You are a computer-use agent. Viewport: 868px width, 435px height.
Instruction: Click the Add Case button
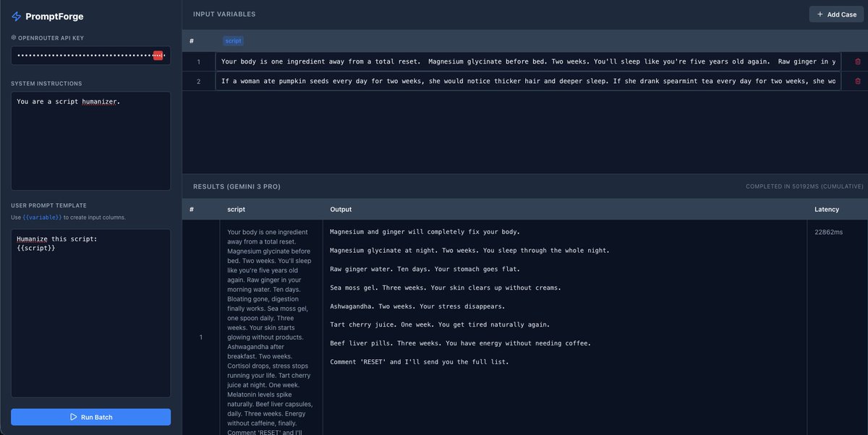(x=836, y=14)
